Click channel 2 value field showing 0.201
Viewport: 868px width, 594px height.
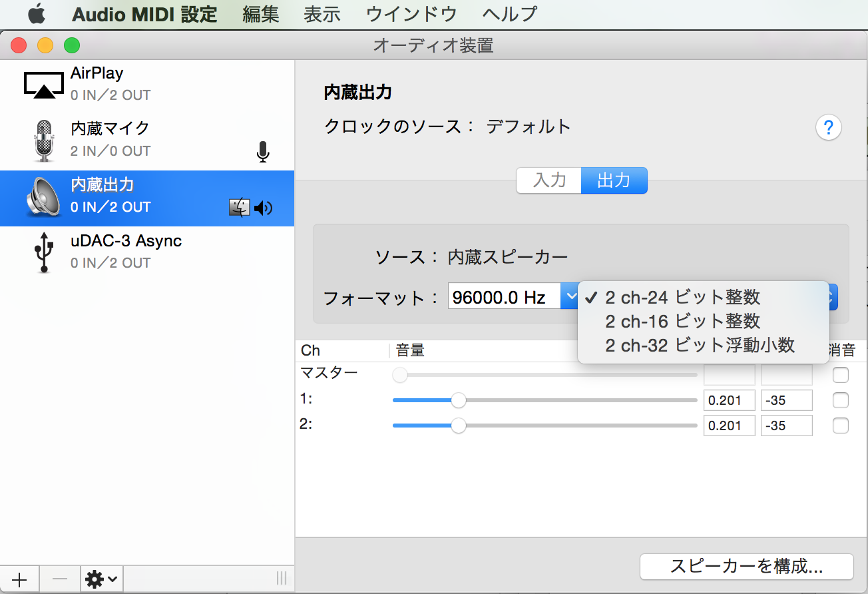point(729,426)
